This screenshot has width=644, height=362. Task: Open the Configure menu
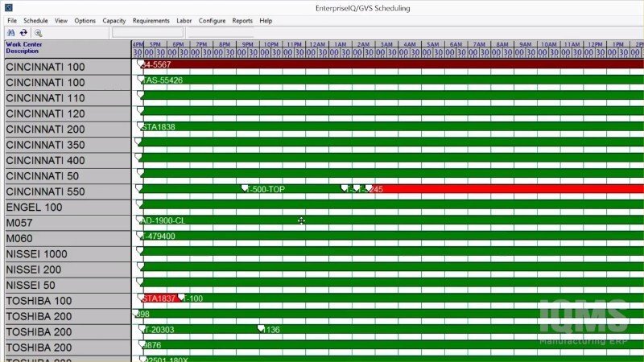pos(212,20)
